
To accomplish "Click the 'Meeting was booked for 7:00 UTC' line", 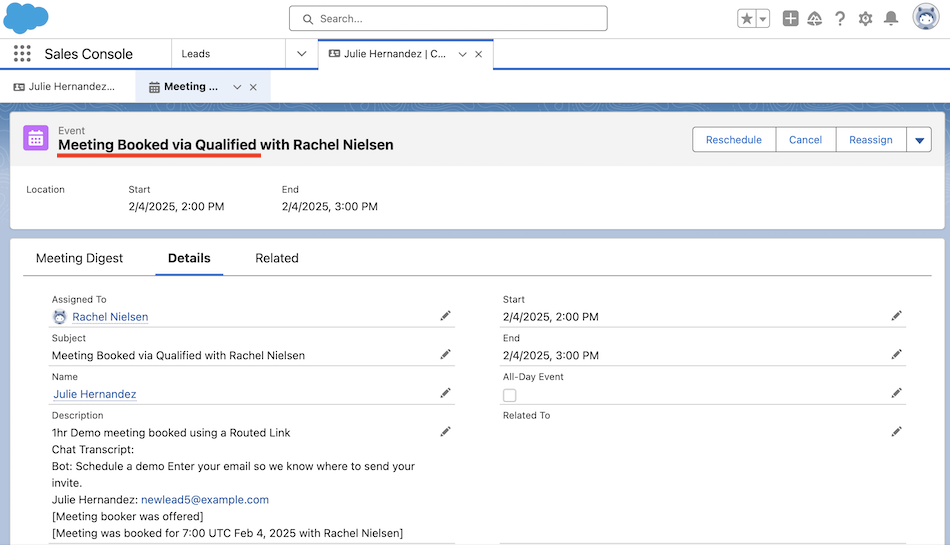I will click(x=227, y=533).
